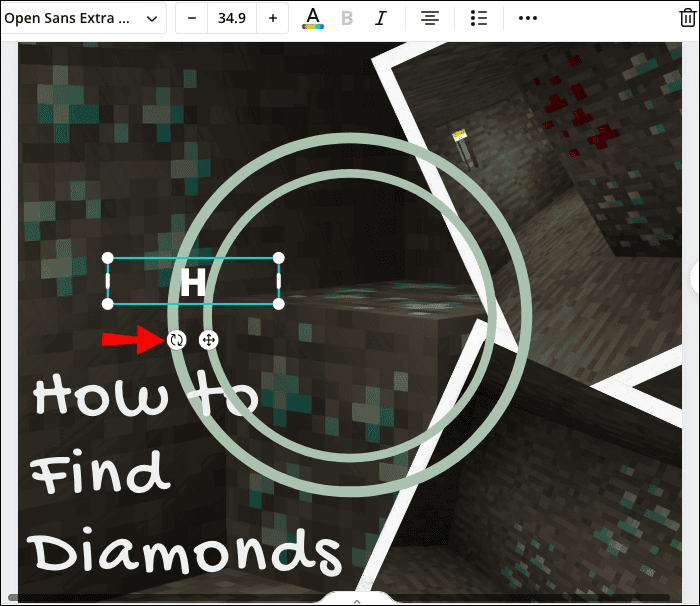Screen dimensions: 700x606
Task: Increase font size with plus button
Action: pos(272,19)
